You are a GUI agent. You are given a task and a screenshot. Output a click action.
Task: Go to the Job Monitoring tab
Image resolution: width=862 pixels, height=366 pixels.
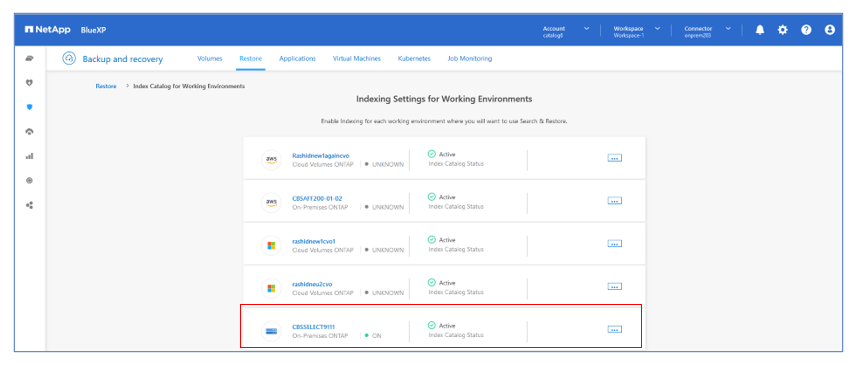tap(470, 59)
